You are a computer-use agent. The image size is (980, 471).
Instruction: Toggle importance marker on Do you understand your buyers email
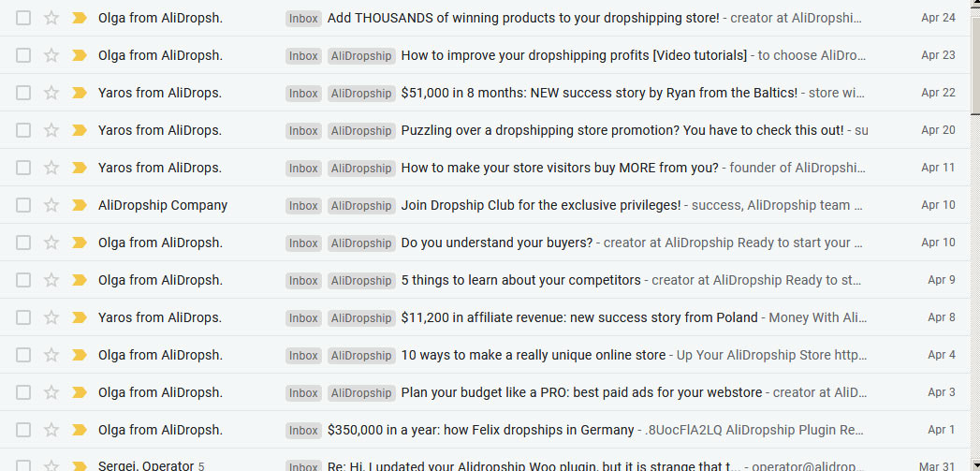click(80, 243)
